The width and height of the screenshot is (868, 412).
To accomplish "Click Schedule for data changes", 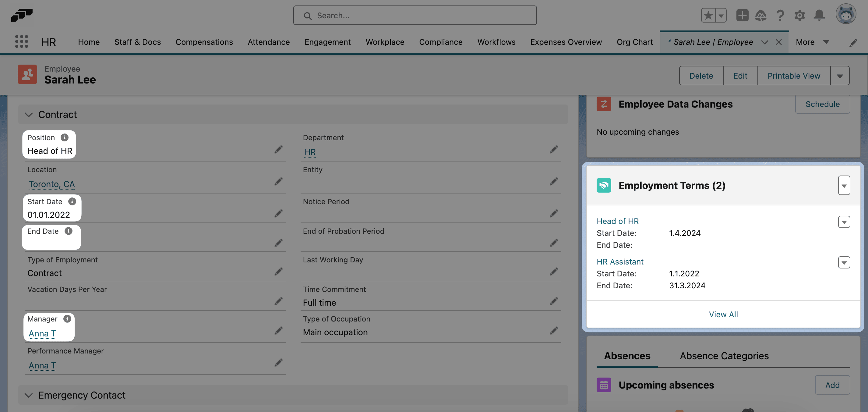I will [x=823, y=104].
